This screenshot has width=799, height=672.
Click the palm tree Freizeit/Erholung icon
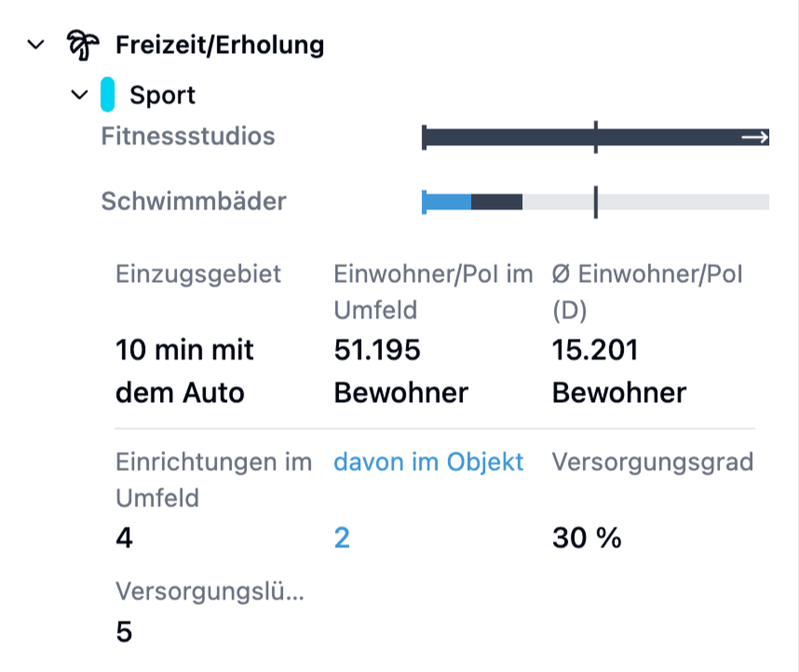tap(82, 43)
